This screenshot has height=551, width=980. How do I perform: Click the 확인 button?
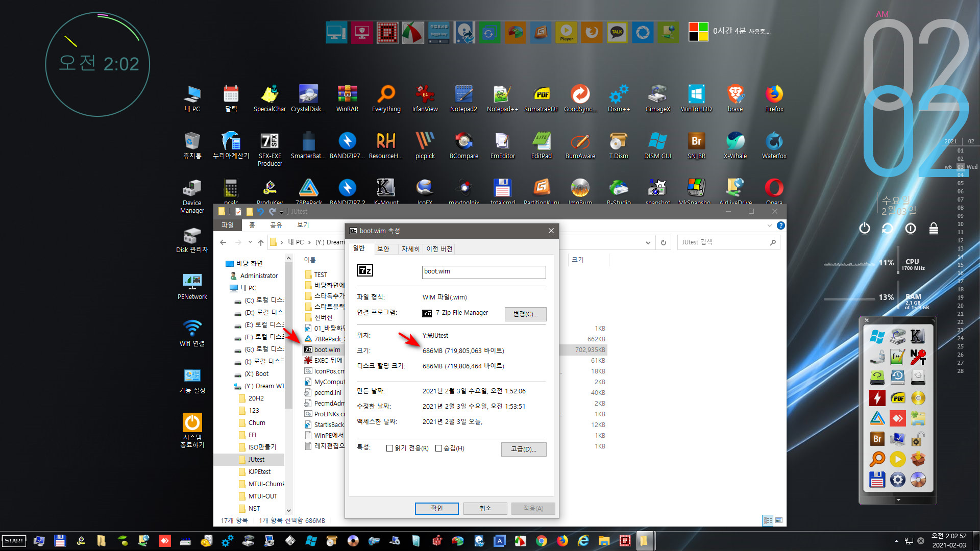coord(436,508)
